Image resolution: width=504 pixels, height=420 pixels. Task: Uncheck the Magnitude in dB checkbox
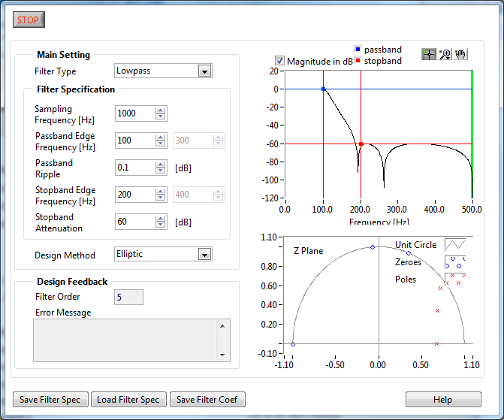click(280, 61)
